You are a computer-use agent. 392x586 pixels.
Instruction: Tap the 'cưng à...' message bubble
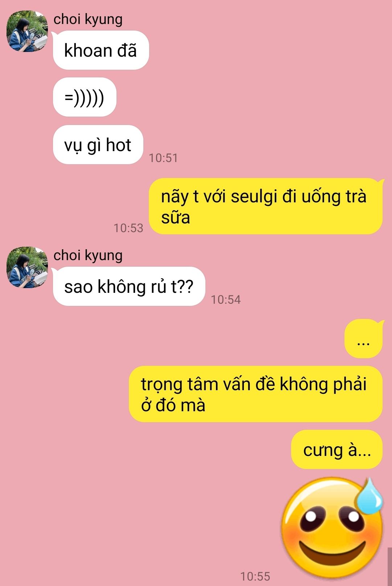(337, 450)
